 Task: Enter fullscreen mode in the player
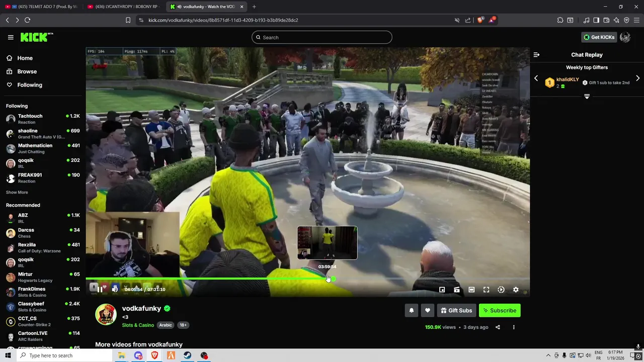[486, 290]
